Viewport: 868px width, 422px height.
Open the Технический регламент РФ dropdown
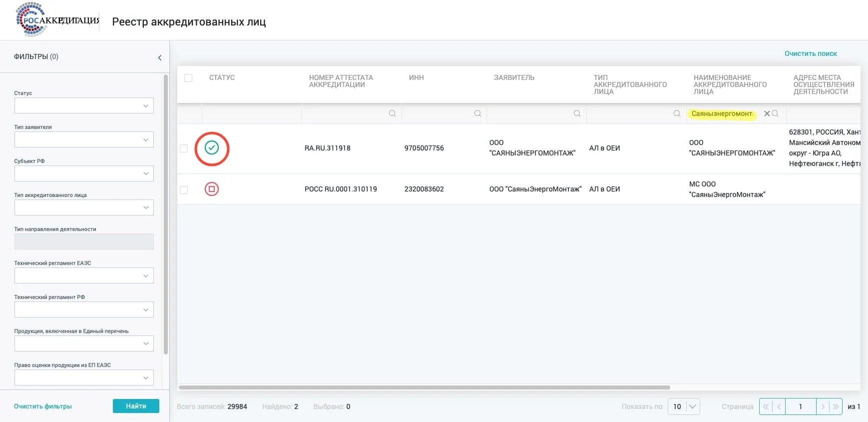[84, 309]
